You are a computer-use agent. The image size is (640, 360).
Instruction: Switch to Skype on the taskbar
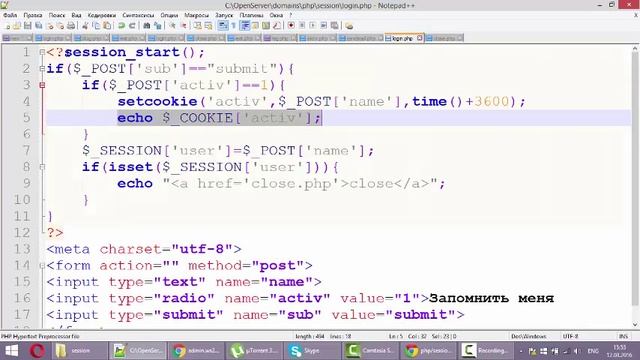coord(312,351)
